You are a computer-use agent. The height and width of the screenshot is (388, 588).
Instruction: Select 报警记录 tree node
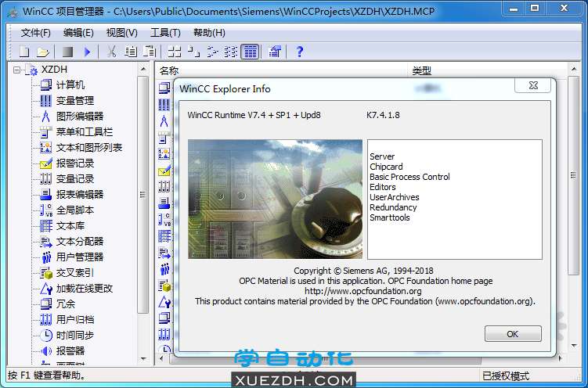[x=75, y=163]
